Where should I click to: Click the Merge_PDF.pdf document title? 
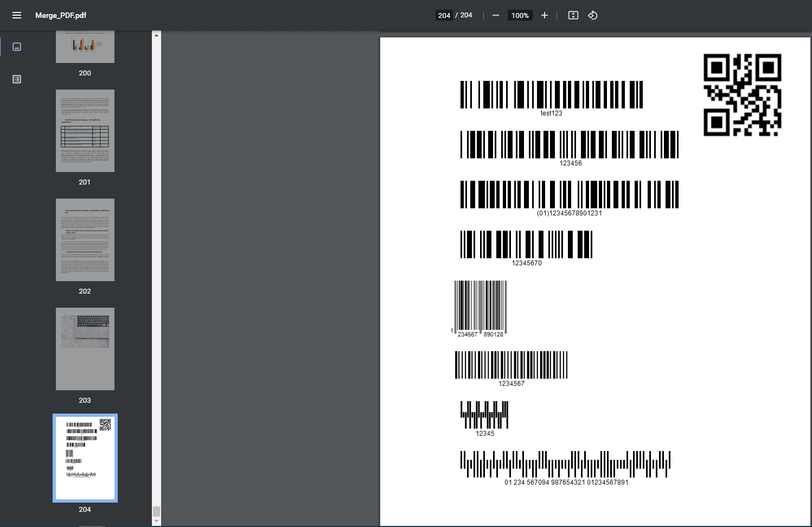click(x=61, y=15)
